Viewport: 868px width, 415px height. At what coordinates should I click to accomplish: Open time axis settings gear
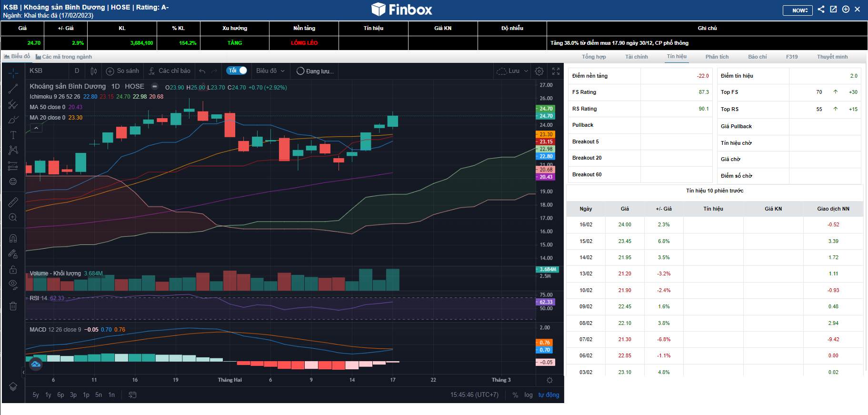[x=550, y=380]
